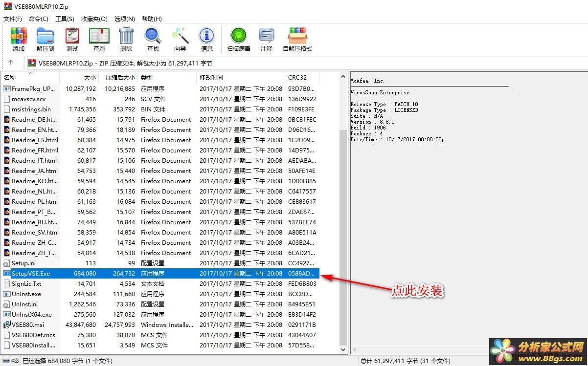Click the 信息 (Info) toolbar icon
Screen dimensions: 588x366
207,36
